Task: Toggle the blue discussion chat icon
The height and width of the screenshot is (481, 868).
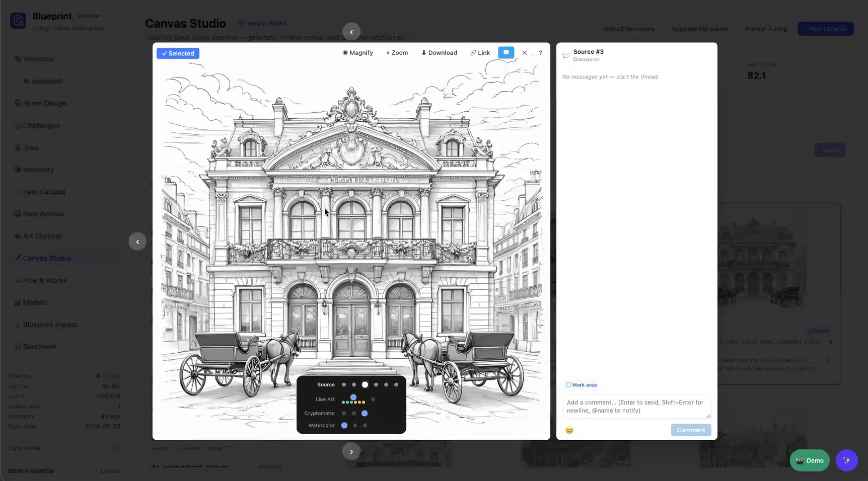Action: (x=506, y=52)
